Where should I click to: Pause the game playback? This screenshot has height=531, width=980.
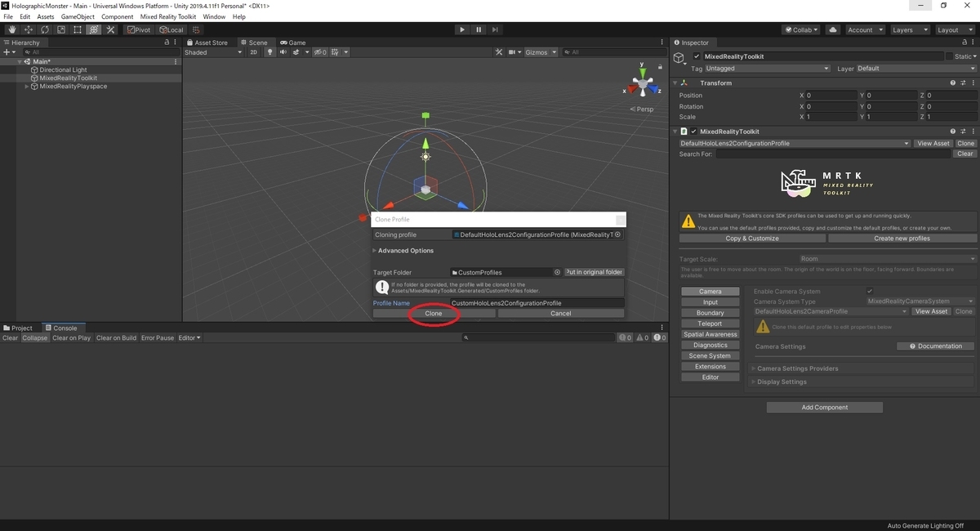point(479,29)
